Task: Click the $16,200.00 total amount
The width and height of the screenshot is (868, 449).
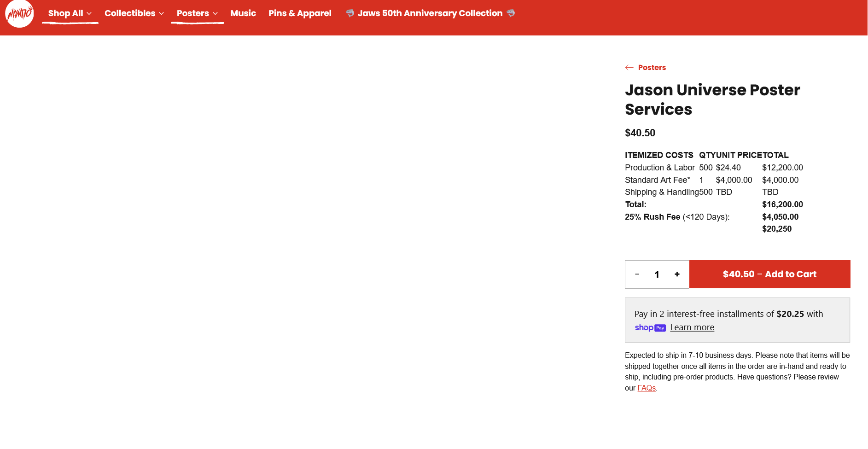Action: pyautogui.click(x=782, y=204)
